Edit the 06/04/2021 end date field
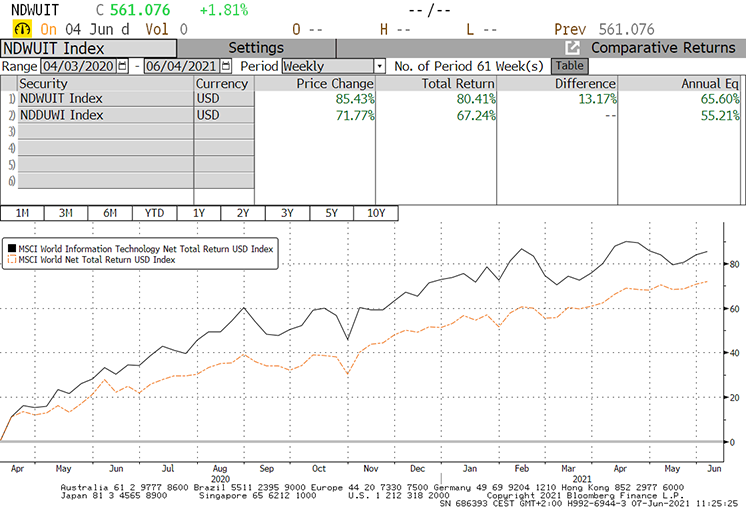746x527 pixels. (182, 66)
